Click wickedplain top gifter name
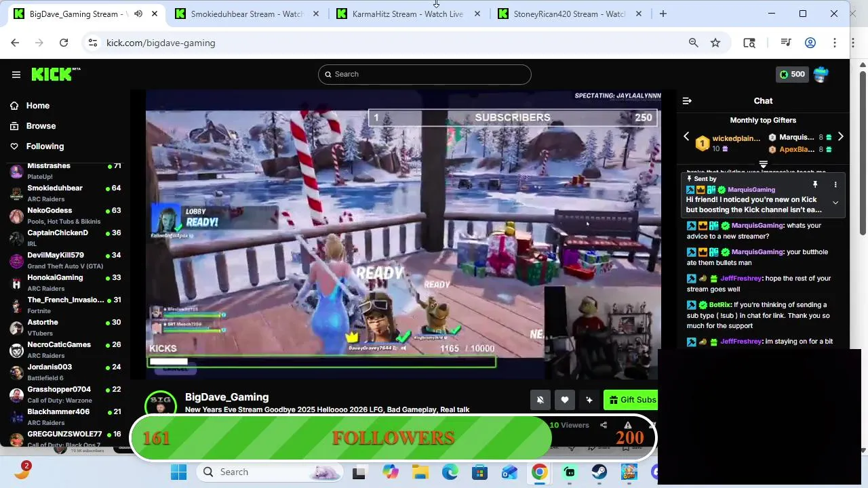 (x=736, y=138)
